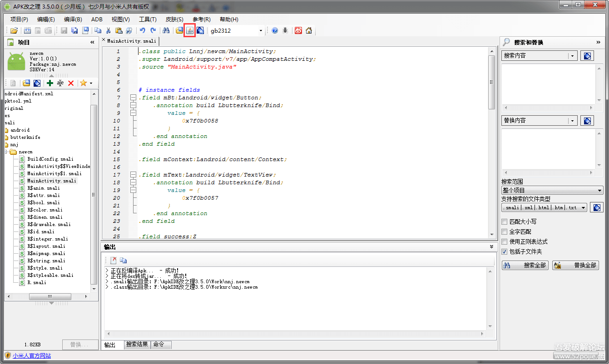Delete selected file with red X icon
The image size is (609, 364).
point(71,83)
